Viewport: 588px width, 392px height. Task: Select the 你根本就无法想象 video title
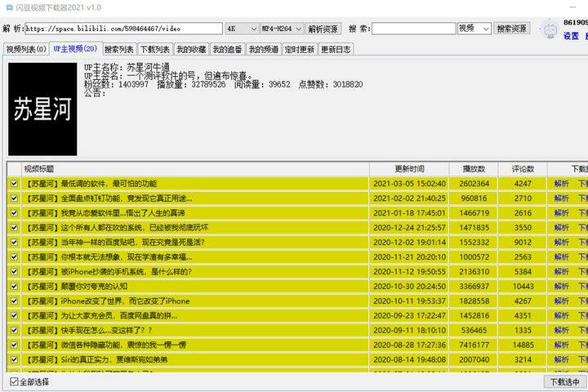coord(109,257)
